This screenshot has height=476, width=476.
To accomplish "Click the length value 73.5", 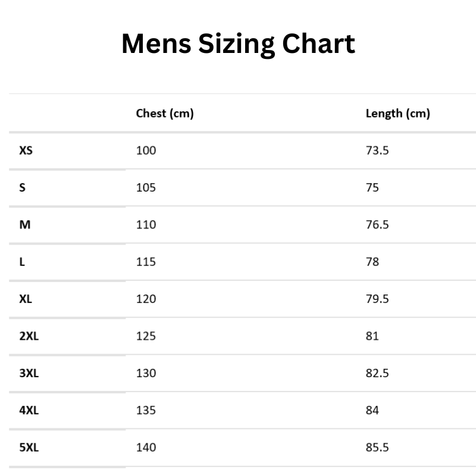I will [377, 151].
